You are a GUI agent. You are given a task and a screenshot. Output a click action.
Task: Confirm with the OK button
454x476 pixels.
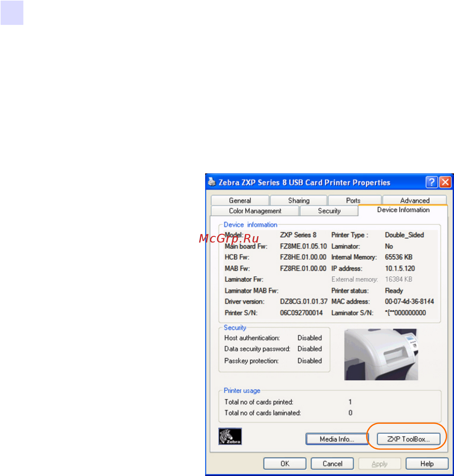click(285, 464)
